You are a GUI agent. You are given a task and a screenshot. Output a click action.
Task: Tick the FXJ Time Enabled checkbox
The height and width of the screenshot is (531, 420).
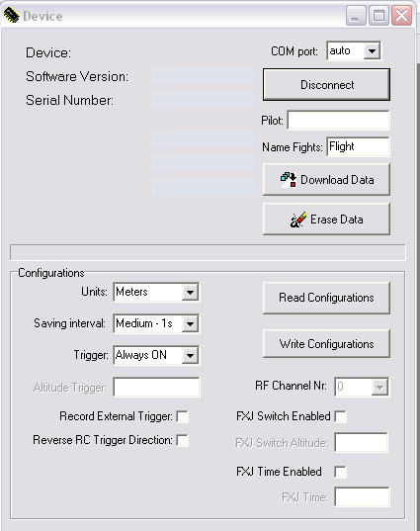pos(341,472)
